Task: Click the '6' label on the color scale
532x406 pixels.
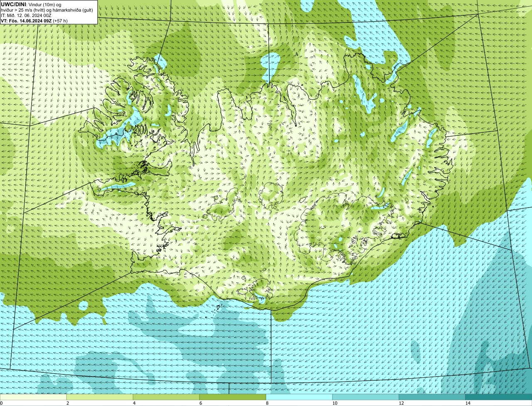Action: coord(200,403)
